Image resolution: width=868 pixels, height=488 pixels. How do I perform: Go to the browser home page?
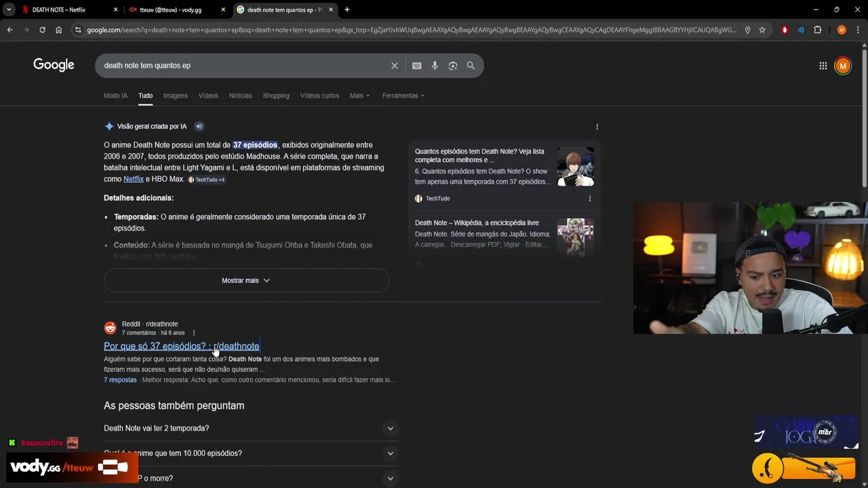tap(58, 30)
